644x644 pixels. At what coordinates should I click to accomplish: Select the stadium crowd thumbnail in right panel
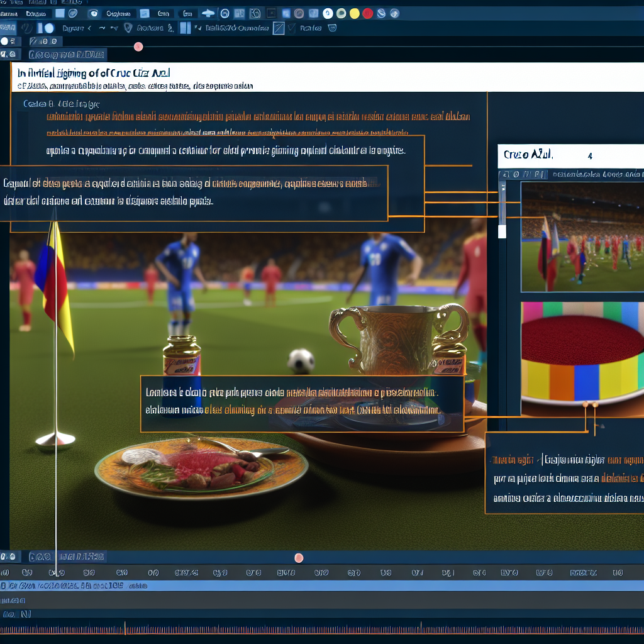point(582,237)
